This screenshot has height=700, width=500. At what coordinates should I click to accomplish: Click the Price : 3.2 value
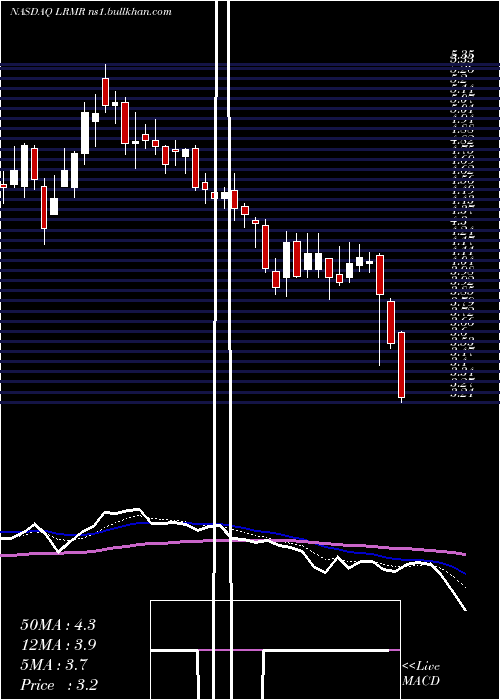click(x=59, y=685)
